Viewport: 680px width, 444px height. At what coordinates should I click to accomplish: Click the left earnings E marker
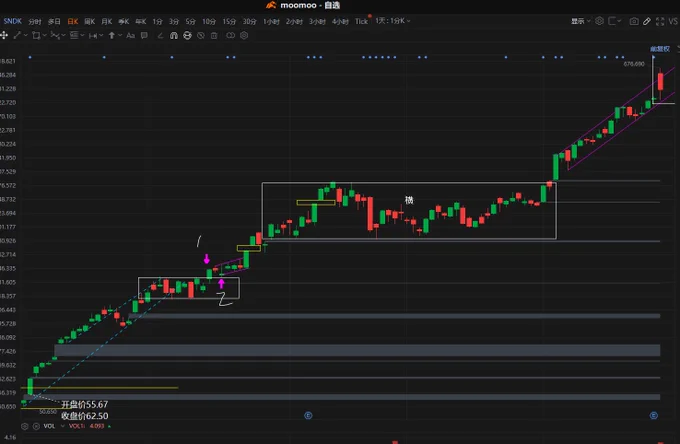pyautogui.click(x=308, y=415)
